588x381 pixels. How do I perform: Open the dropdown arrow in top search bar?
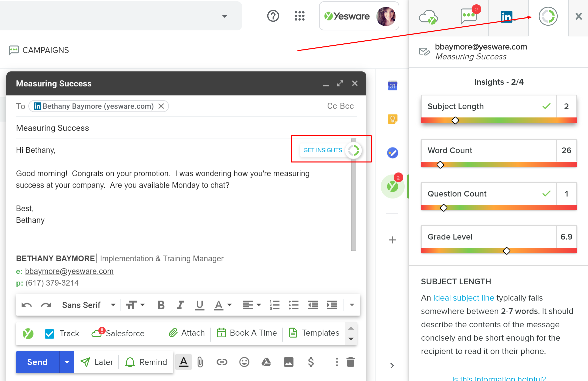(x=225, y=16)
